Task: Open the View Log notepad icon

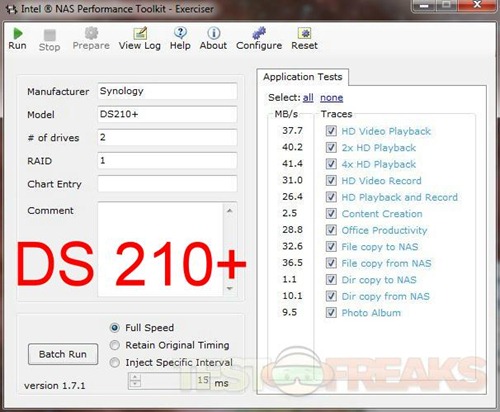Action: tap(140, 33)
